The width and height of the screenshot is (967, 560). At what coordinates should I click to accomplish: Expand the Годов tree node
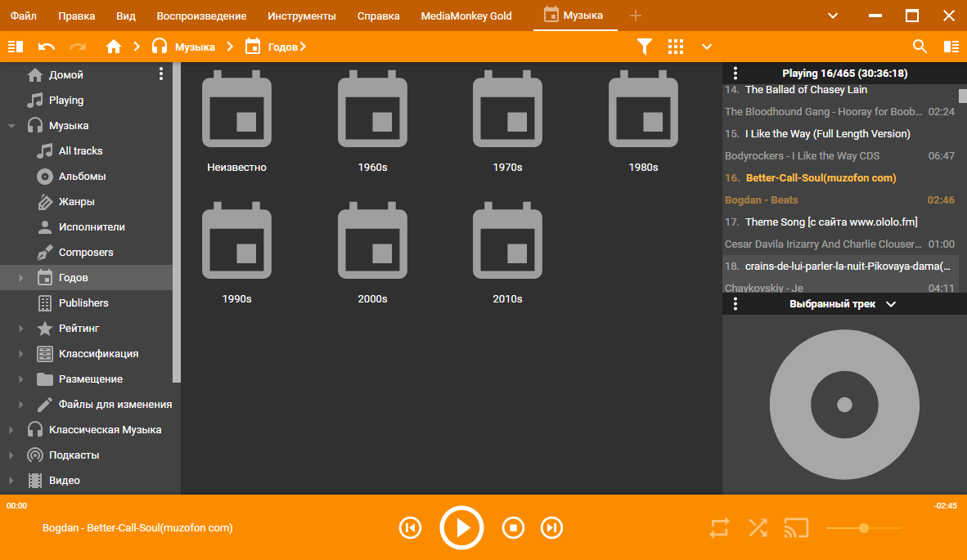coord(21,278)
